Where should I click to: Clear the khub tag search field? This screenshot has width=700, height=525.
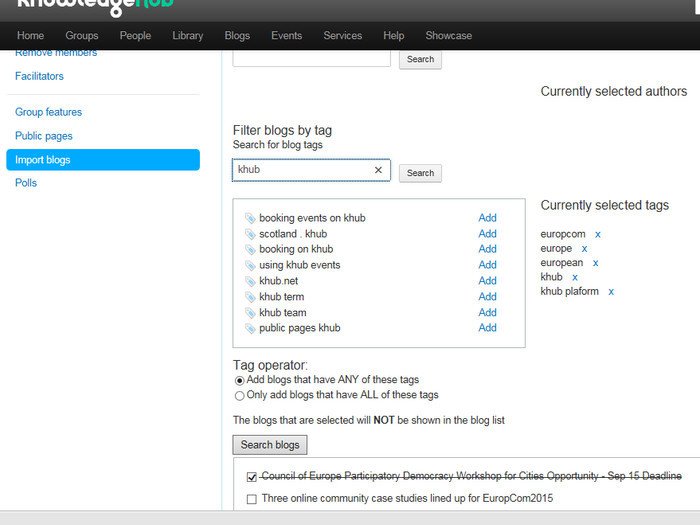(378, 170)
